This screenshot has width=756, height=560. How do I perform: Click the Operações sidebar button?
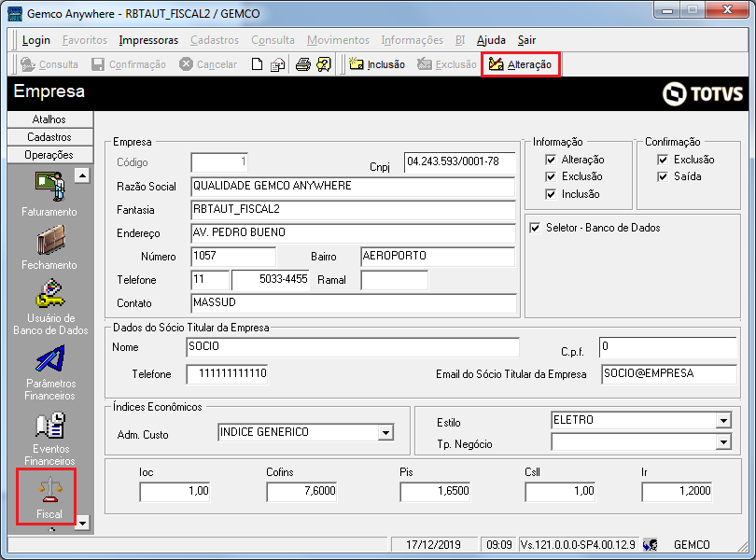click(50, 155)
